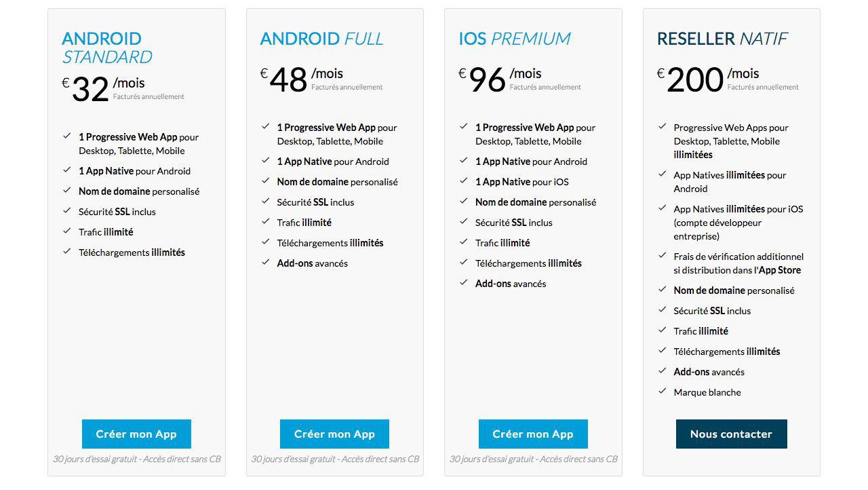Click the €96 price figure
Viewport: 868px width, 490px height.
tap(486, 81)
